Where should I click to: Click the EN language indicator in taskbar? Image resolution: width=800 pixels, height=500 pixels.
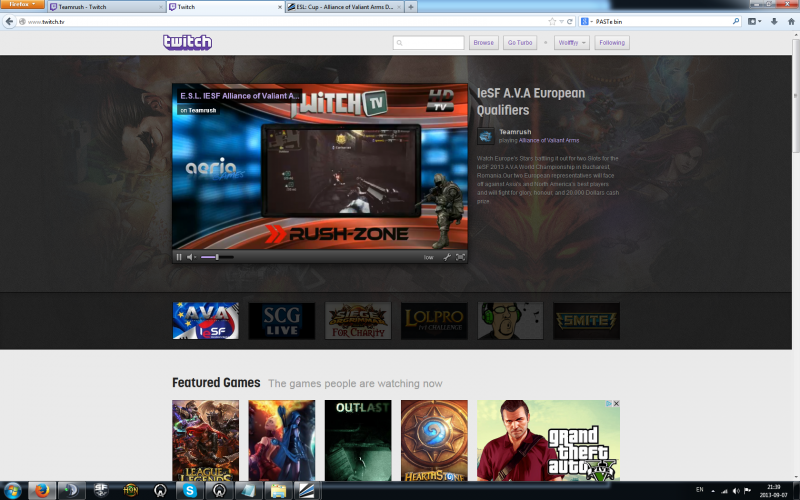point(699,490)
